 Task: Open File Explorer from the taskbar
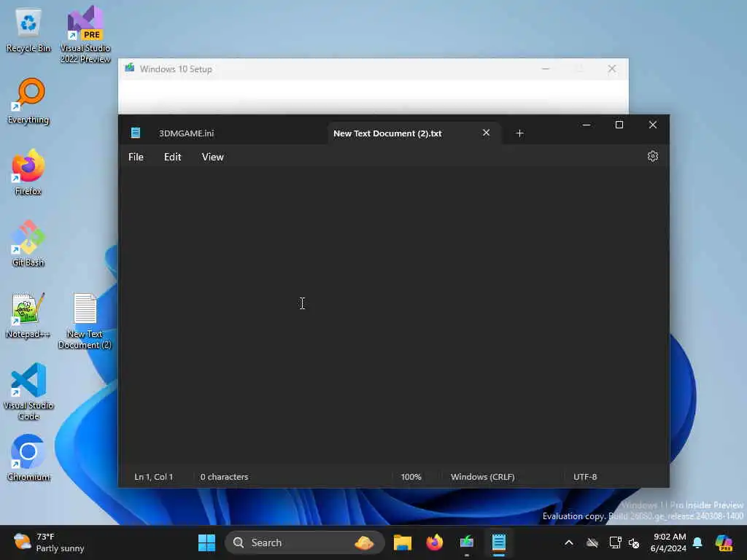coord(403,542)
